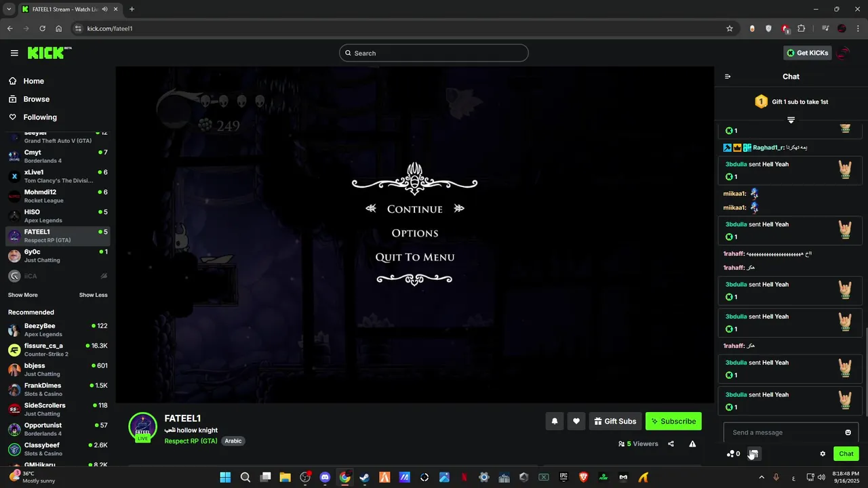Open chat settings gear icon
The image size is (868, 488).
(x=823, y=453)
